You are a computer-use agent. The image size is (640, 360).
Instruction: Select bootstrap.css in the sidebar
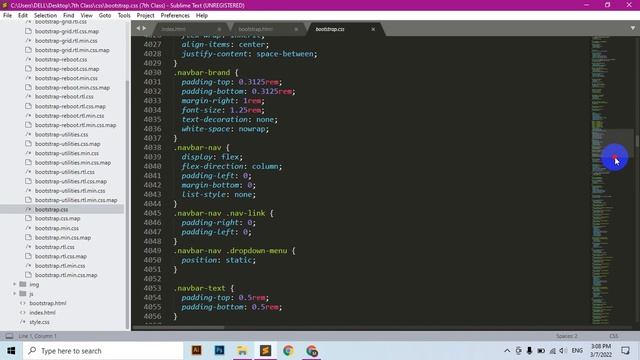[x=51, y=209]
